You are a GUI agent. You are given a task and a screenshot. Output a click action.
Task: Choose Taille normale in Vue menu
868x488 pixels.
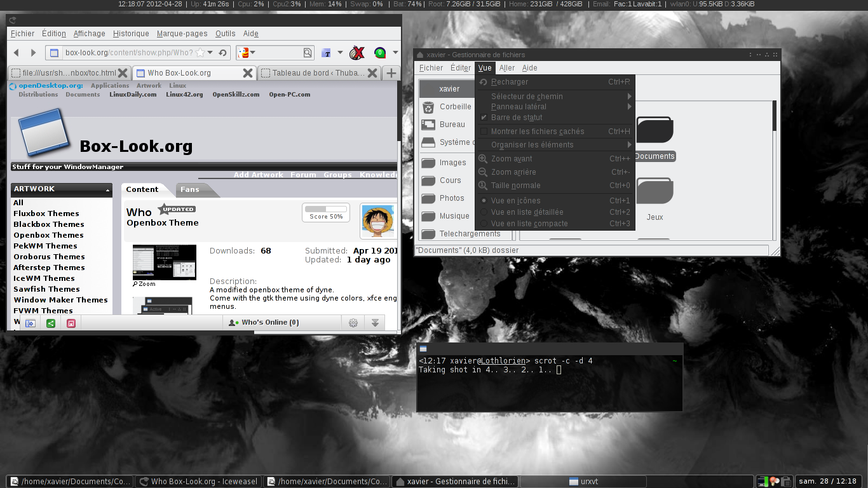(555, 186)
